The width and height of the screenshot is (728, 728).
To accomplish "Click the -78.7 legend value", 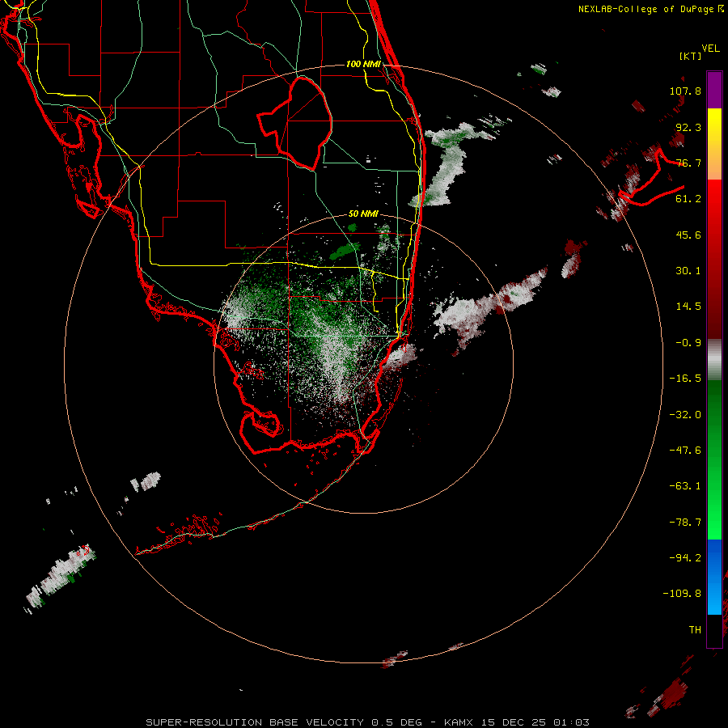I will [685, 523].
